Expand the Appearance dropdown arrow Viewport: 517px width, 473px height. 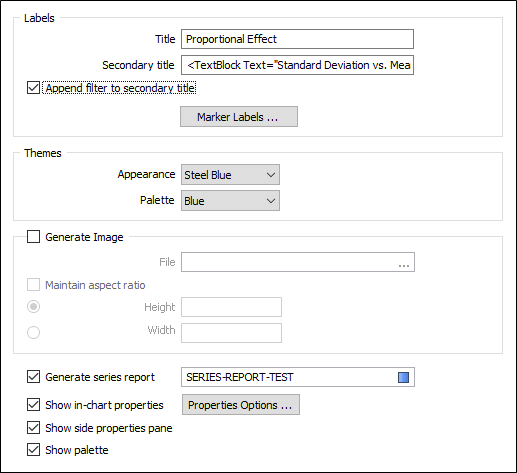tap(271, 175)
